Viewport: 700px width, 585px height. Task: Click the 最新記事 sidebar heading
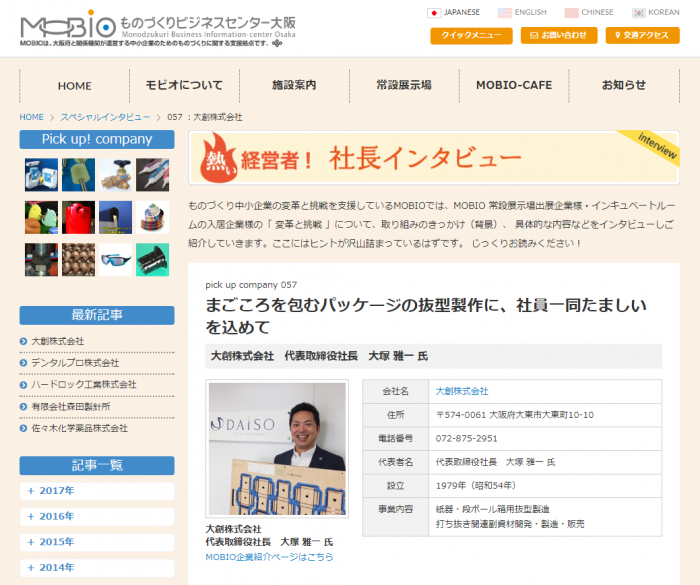click(97, 315)
